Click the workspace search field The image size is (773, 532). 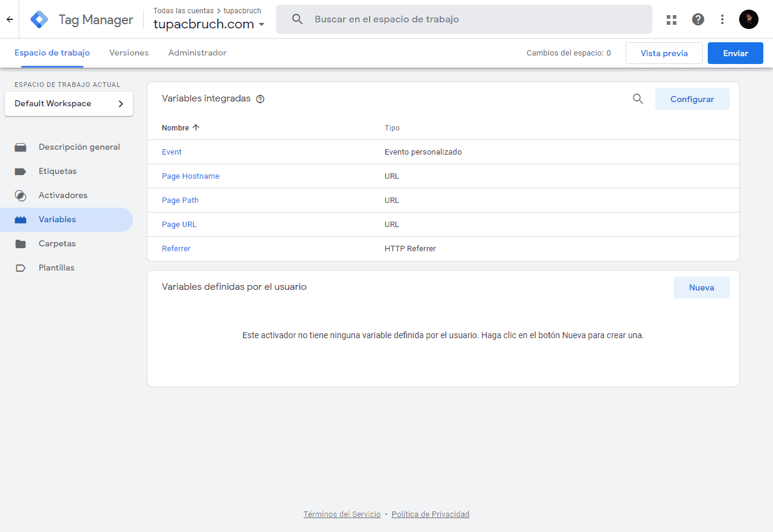coord(464,19)
